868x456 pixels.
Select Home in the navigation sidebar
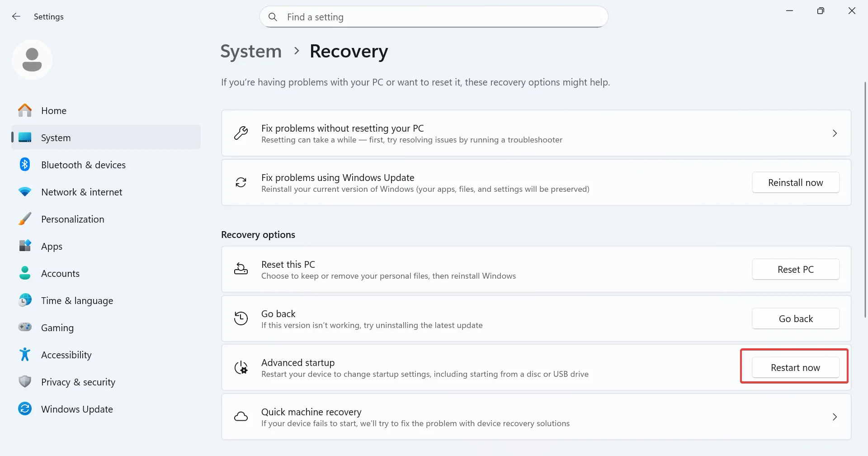click(x=54, y=110)
